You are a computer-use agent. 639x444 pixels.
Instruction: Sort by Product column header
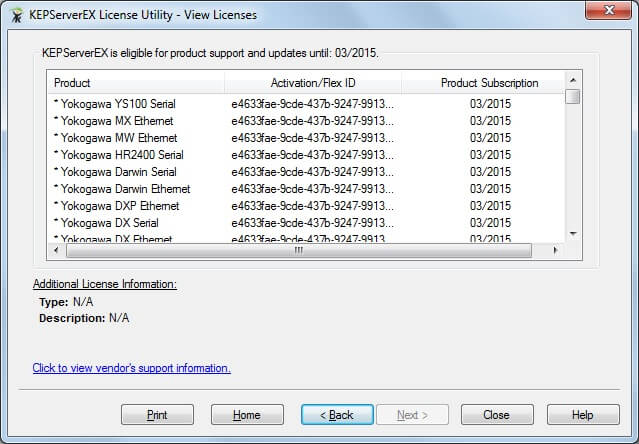tap(135, 83)
